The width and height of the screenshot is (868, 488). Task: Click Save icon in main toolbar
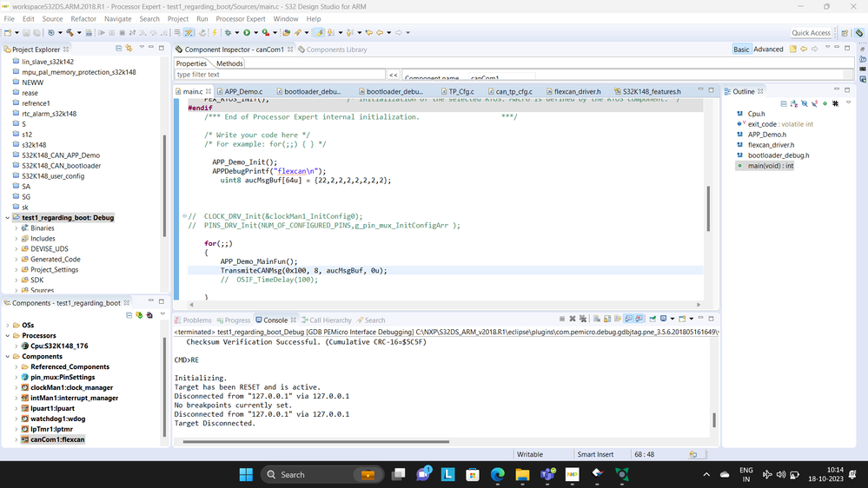click(x=26, y=33)
